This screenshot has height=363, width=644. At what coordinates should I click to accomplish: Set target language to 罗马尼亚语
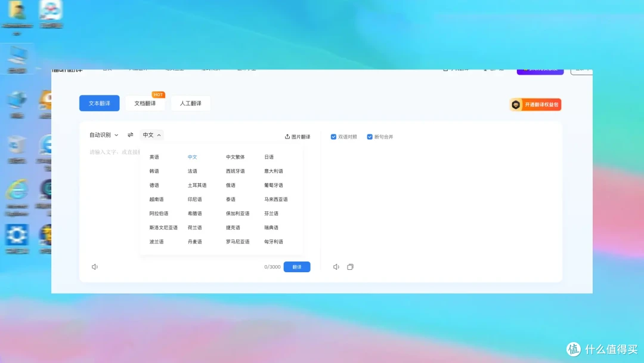click(x=238, y=242)
